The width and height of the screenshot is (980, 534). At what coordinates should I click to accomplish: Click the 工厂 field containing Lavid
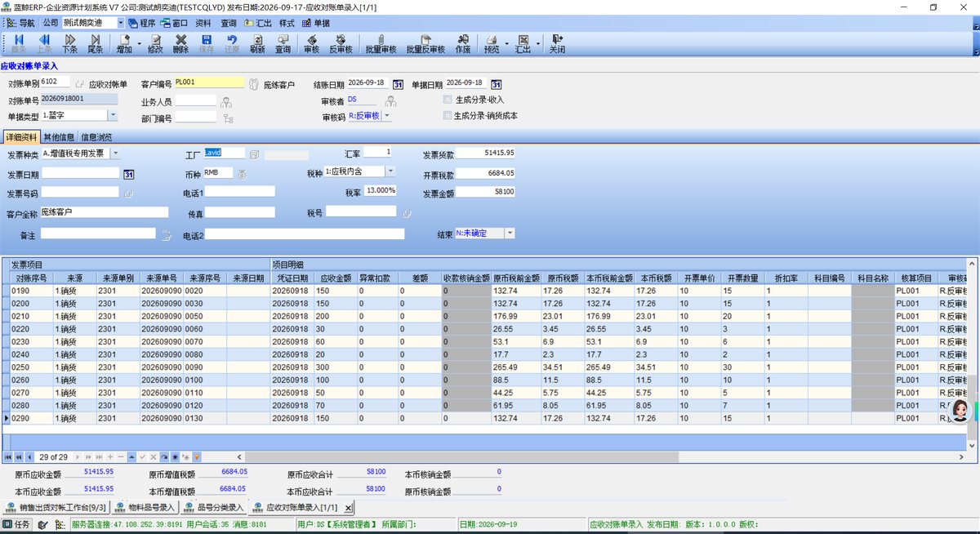[224, 153]
